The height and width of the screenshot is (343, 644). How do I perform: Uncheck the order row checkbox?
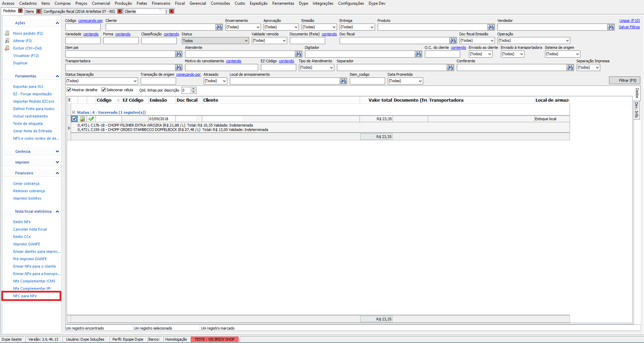pyautogui.click(x=74, y=119)
